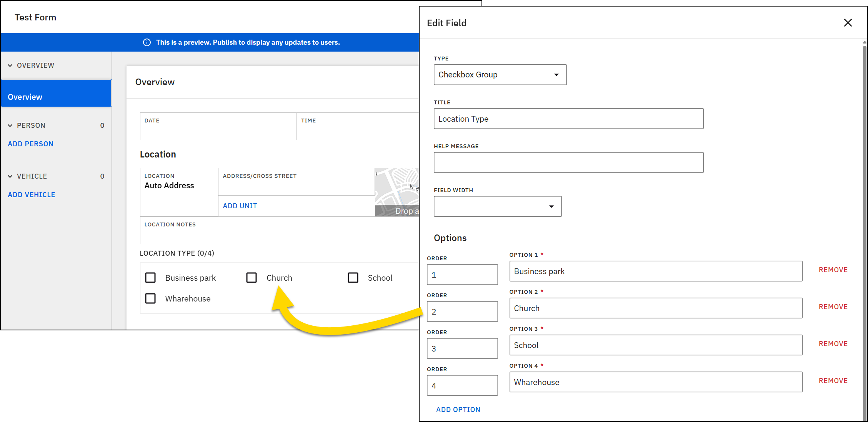868x422 pixels.
Task: Expand the PERSON section
Action: 10,125
